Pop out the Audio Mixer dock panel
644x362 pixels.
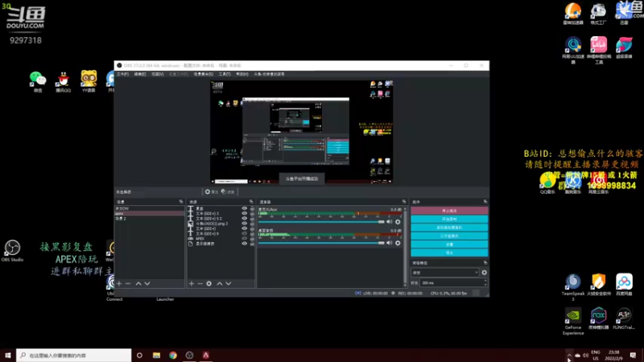point(404,202)
